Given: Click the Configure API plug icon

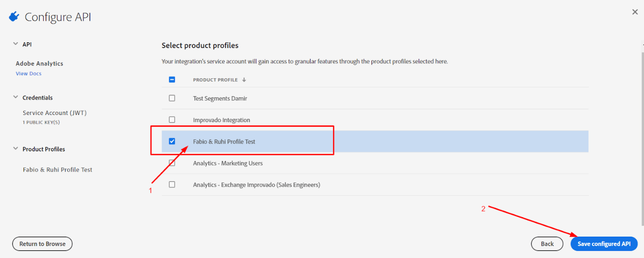Looking at the screenshot, I should pos(14,17).
